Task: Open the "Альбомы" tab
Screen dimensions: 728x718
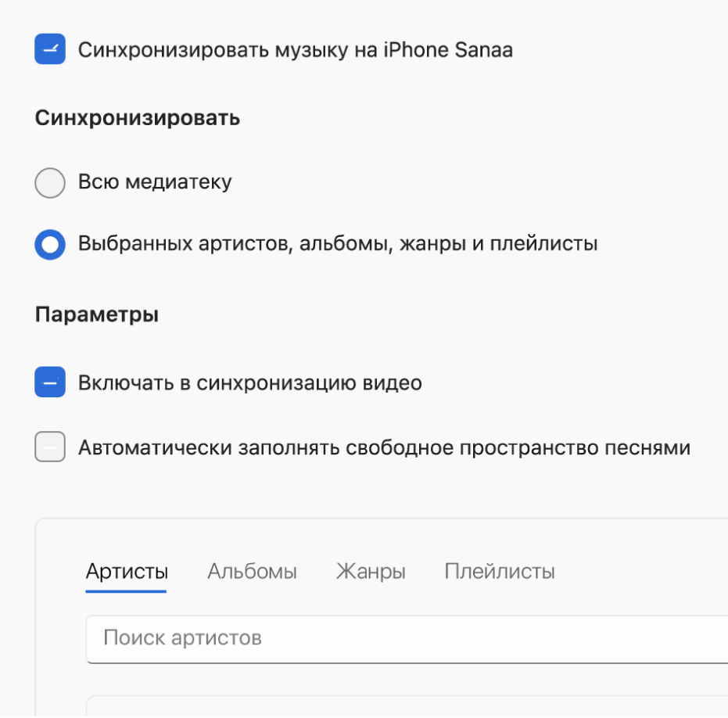Action: coord(252,572)
